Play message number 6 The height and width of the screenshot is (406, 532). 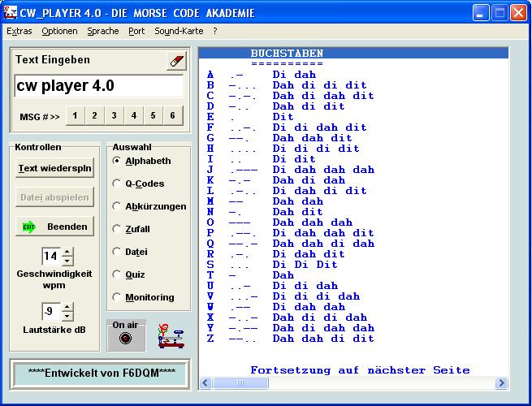[x=173, y=115]
